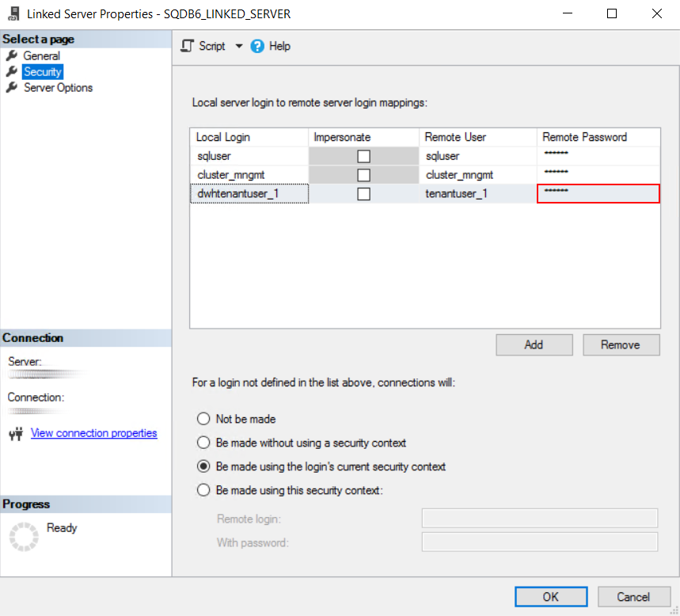Toggle Impersonate checkbox for sqluser
The height and width of the screenshot is (616, 680).
tap(363, 156)
